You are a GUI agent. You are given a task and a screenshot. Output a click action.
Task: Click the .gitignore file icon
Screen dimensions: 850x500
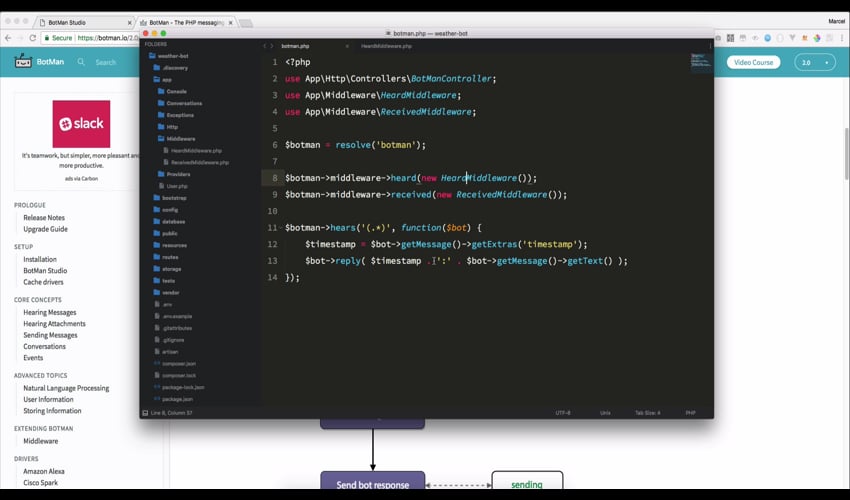tap(157, 340)
